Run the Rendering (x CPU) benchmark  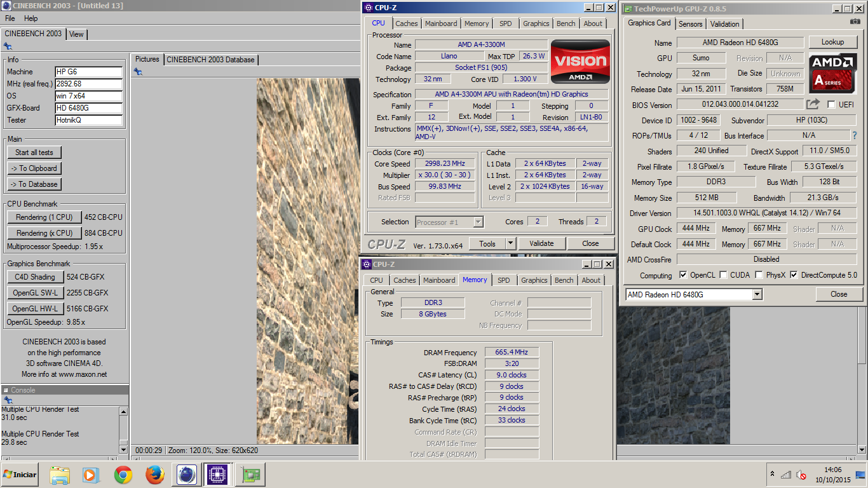click(44, 233)
